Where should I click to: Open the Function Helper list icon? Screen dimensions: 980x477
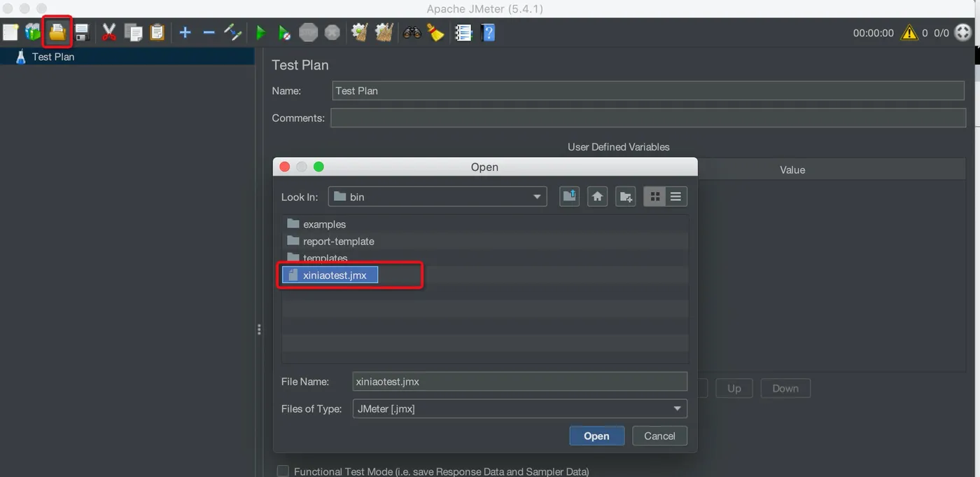pyautogui.click(x=463, y=32)
